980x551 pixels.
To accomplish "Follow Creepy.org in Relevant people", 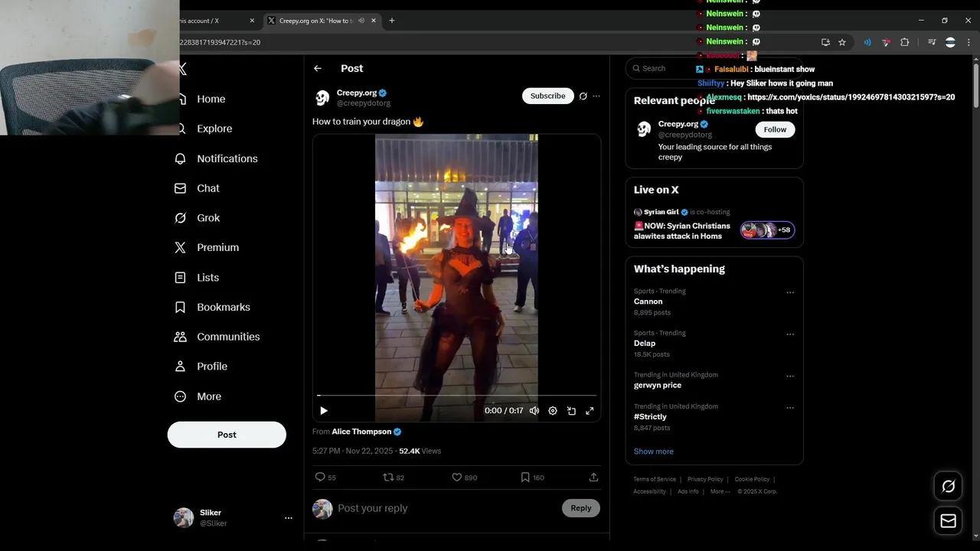I will pyautogui.click(x=776, y=129).
